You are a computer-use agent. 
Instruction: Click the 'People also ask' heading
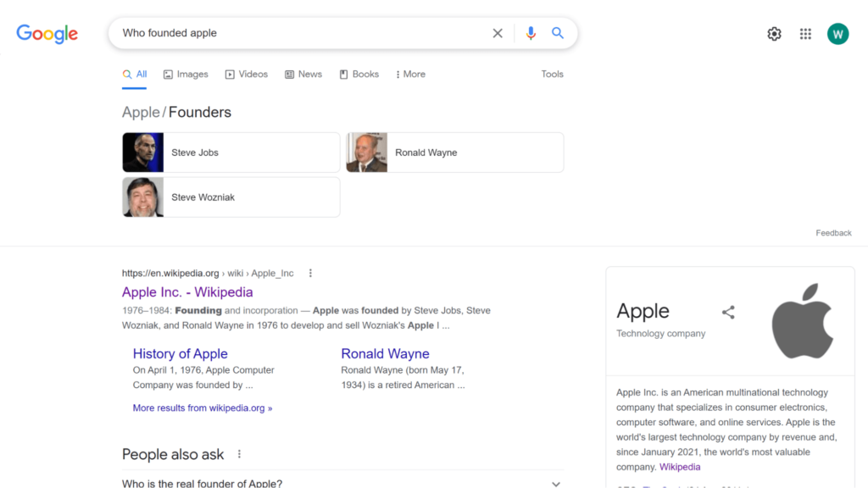coord(173,454)
